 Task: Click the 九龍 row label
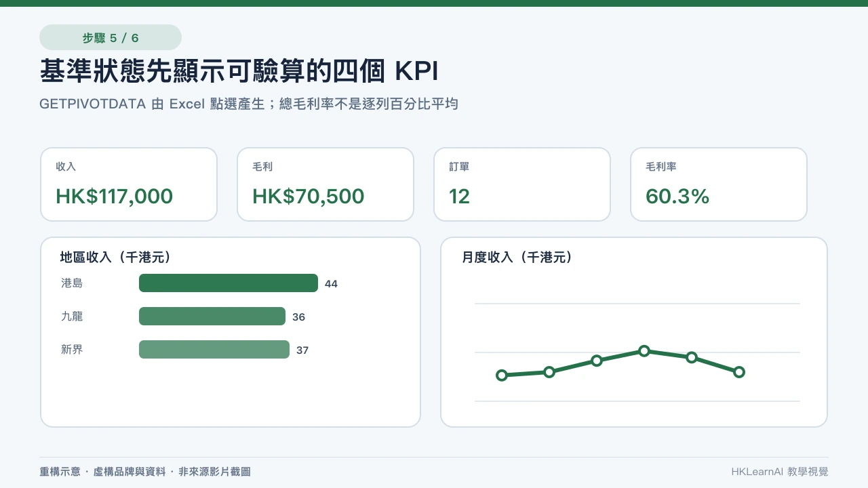[x=72, y=317]
